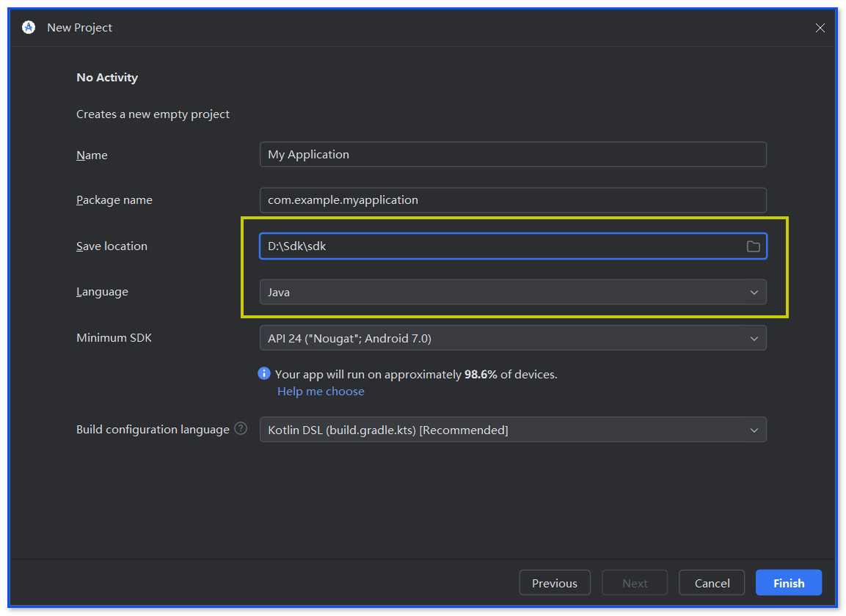Close the New Project dialog

point(820,28)
